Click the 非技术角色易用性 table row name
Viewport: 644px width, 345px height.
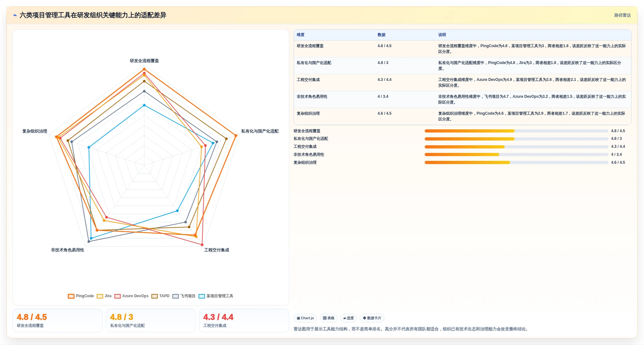tap(312, 97)
